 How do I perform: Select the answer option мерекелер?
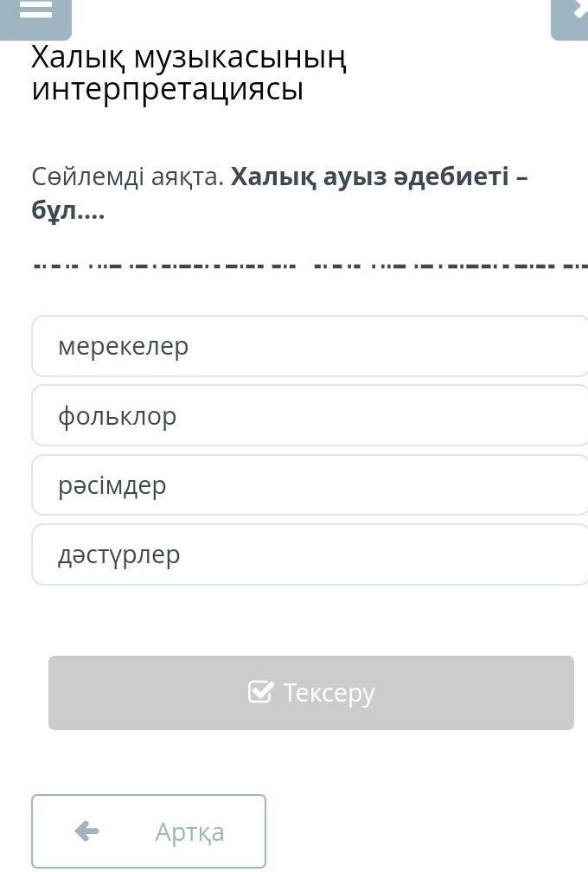tap(310, 346)
